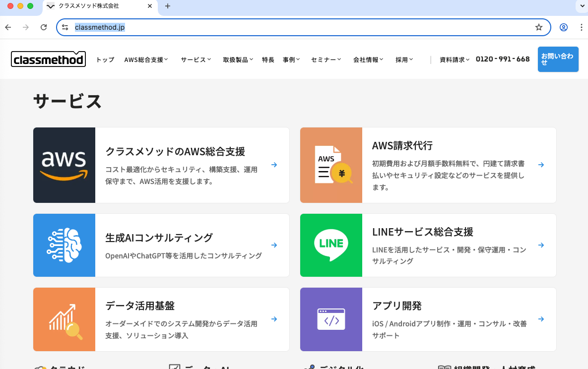Open the Chrome profile icon
Viewport: 588px width, 369px height.
564,27
